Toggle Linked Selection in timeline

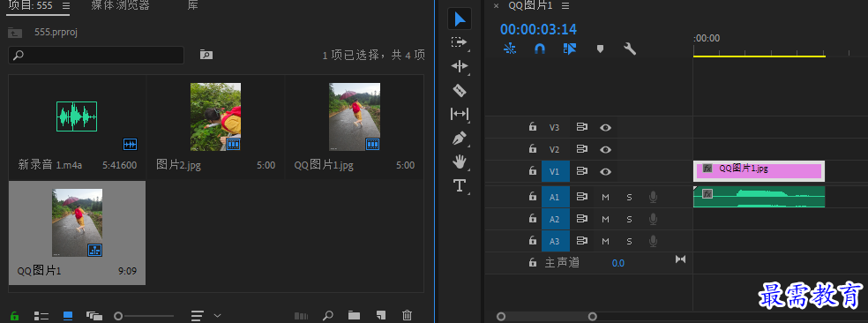[x=570, y=49]
